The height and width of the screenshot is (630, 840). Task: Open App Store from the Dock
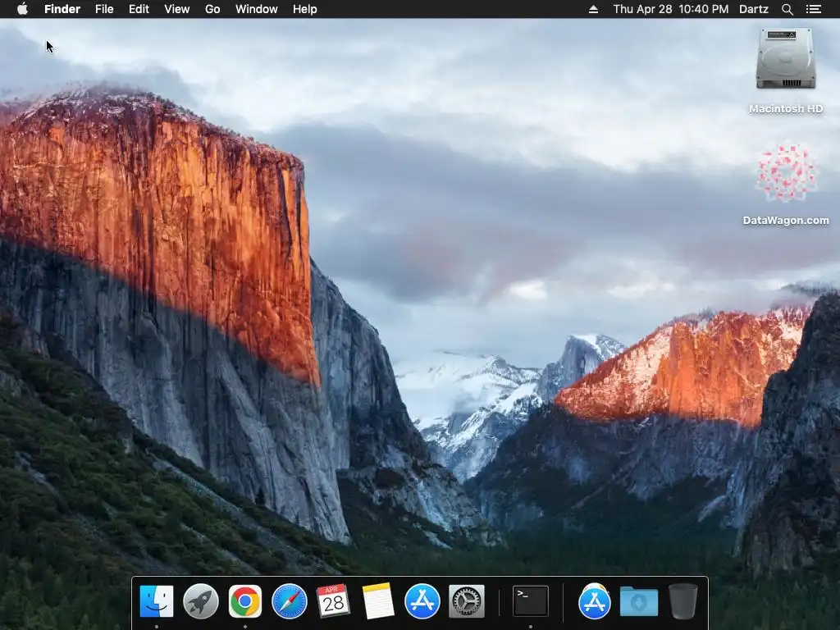pos(422,601)
